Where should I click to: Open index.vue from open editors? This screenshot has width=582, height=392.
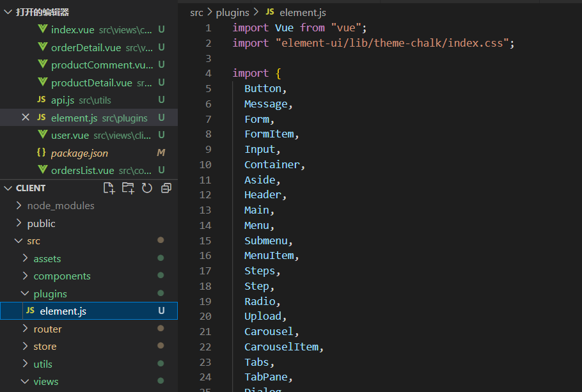(x=89, y=29)
